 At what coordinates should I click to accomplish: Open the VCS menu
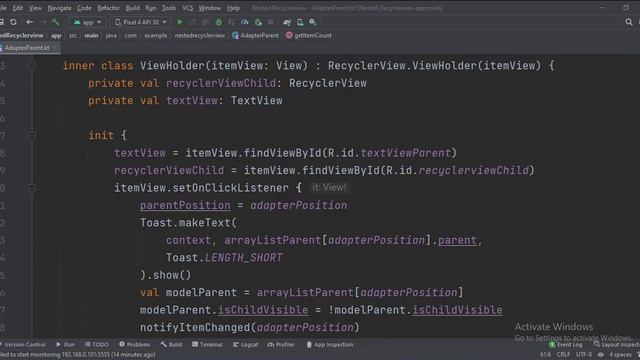187,8
